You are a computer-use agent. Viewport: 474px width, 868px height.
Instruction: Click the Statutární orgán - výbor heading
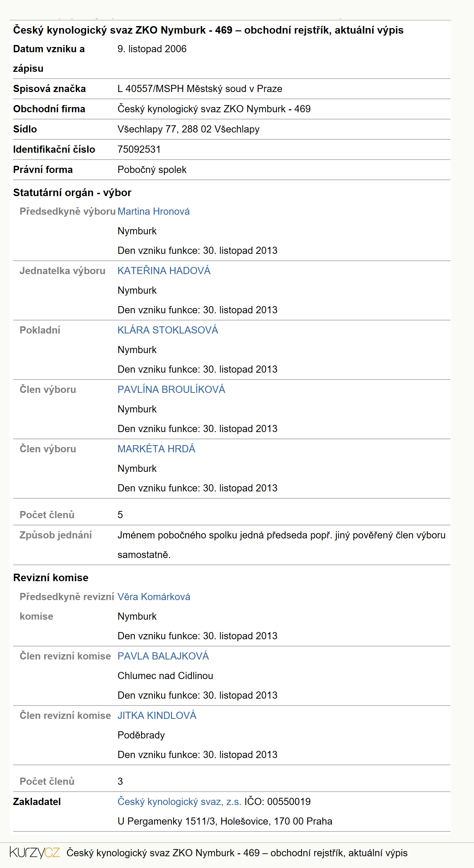tap(72, 193)
